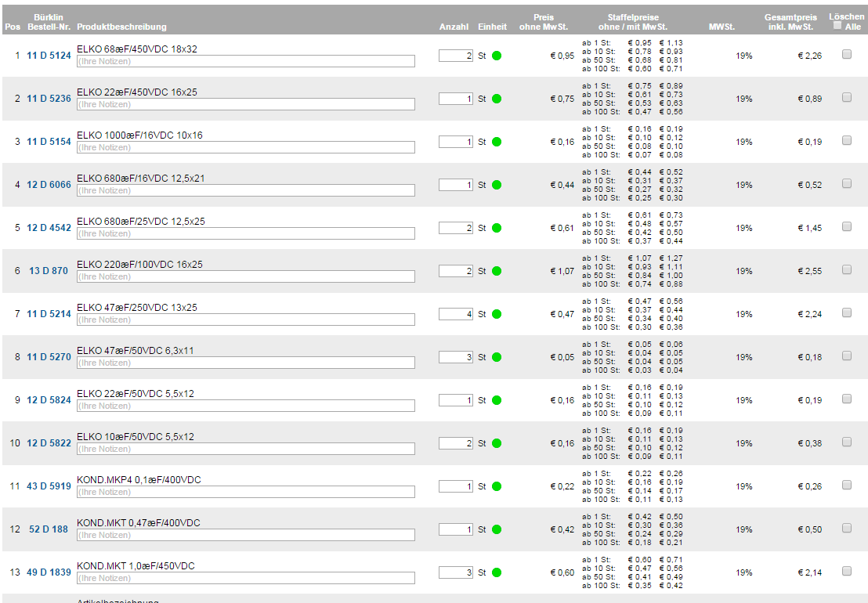Open order number link 12 D 4542

click(49, 228)
